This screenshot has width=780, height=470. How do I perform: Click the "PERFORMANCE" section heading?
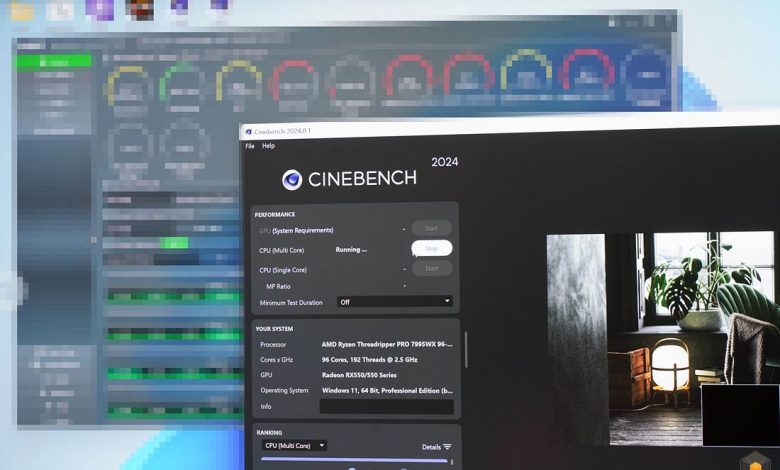275,214
